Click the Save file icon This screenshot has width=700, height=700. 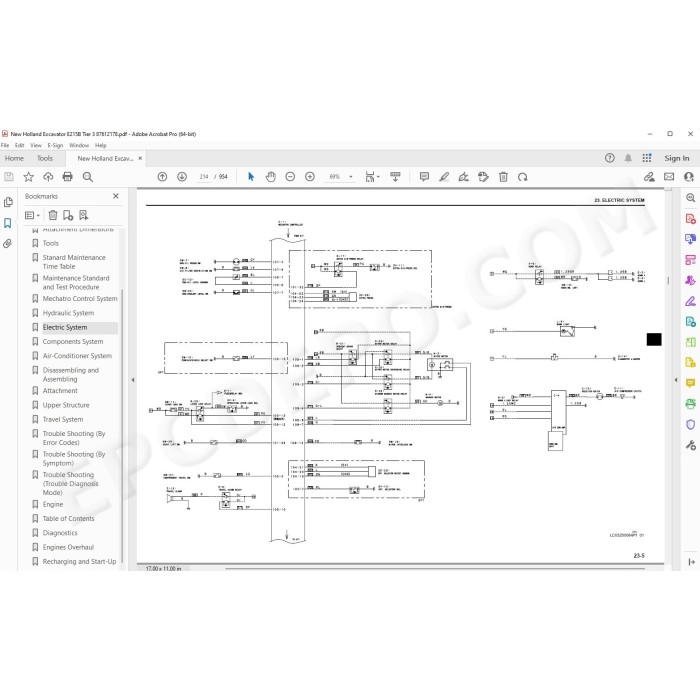coord(8,177)
